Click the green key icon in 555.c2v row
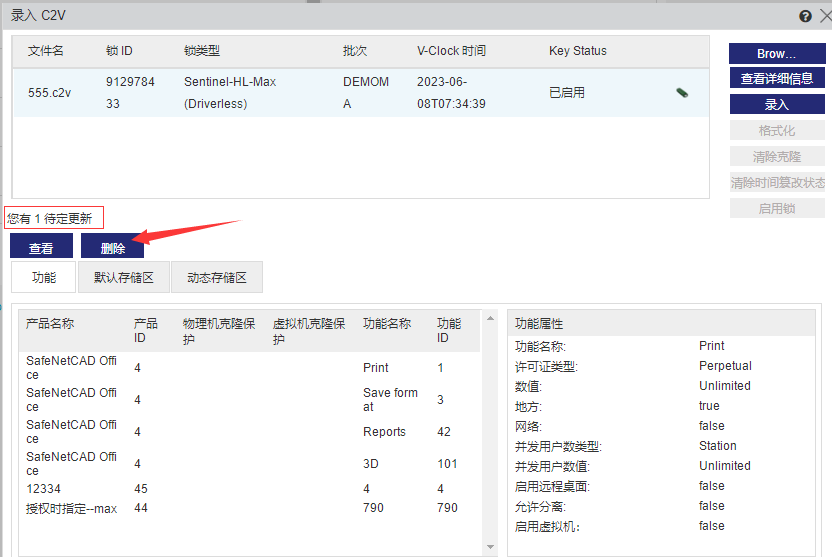The image size is (832, 560). (682, 93)
